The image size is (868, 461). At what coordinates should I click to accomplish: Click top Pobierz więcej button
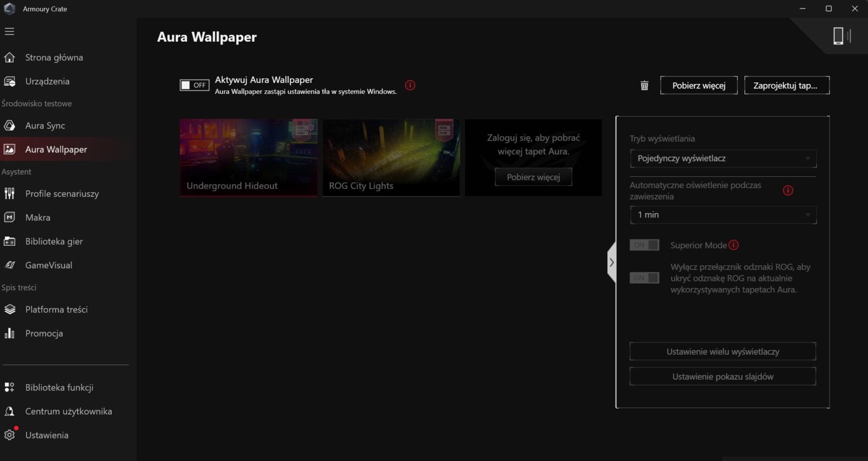click(699, 85)
